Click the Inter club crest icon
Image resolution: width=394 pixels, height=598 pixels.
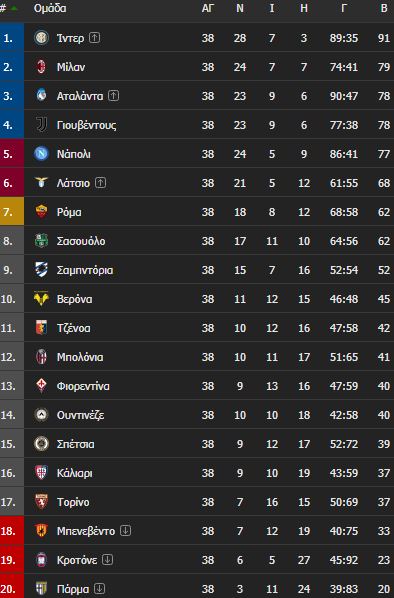point(41,38)
